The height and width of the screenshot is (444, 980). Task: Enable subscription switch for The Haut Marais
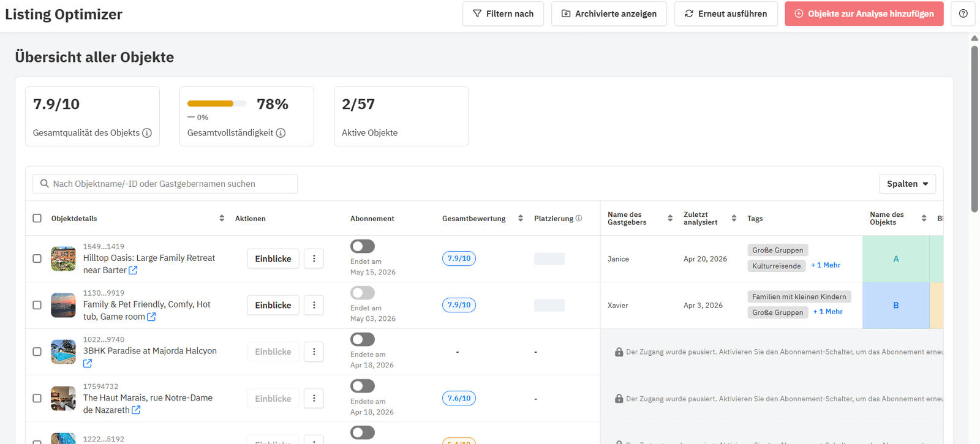click(x=363, y=386)
